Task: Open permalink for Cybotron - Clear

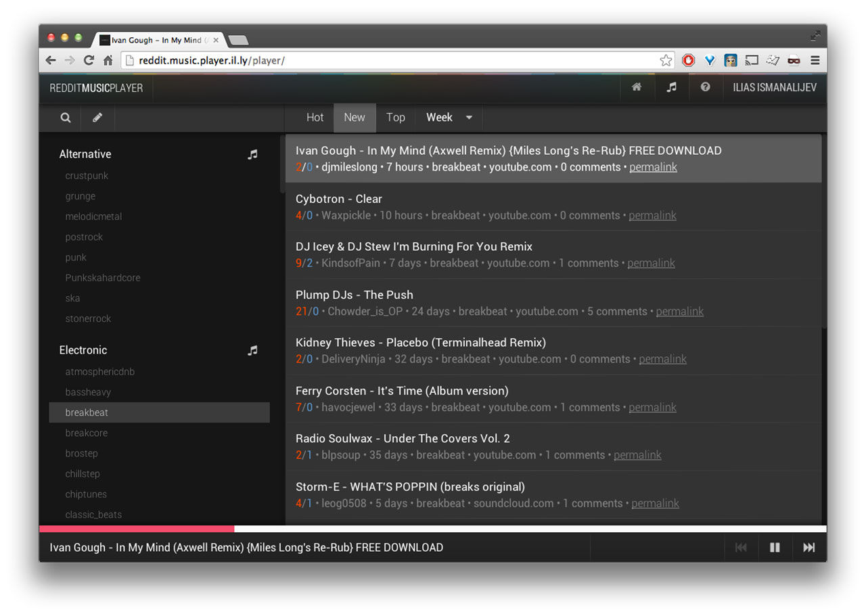Action: (x=652, y=216)
